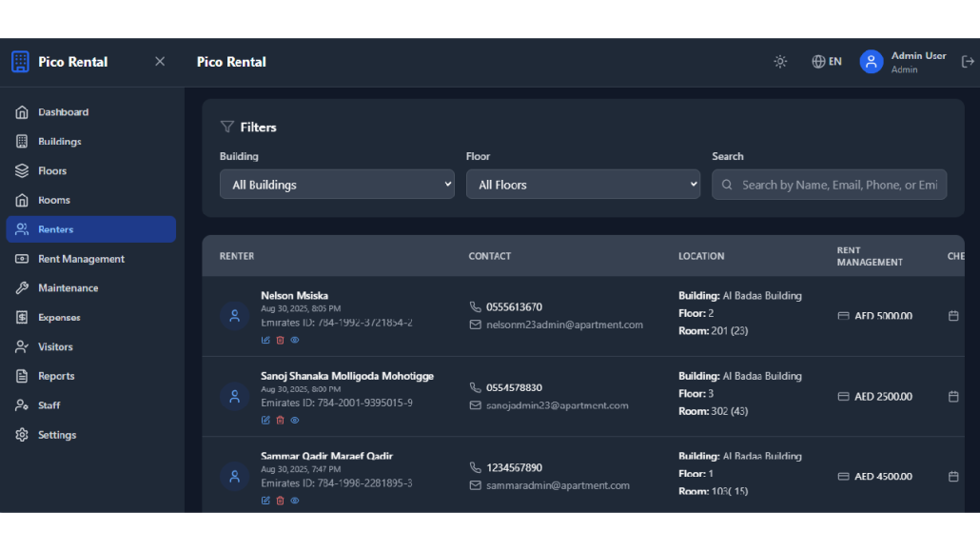Edit Sammar Qadir using pencil icon
Viewport: 980px width, 551px height.
pos(265,501)
